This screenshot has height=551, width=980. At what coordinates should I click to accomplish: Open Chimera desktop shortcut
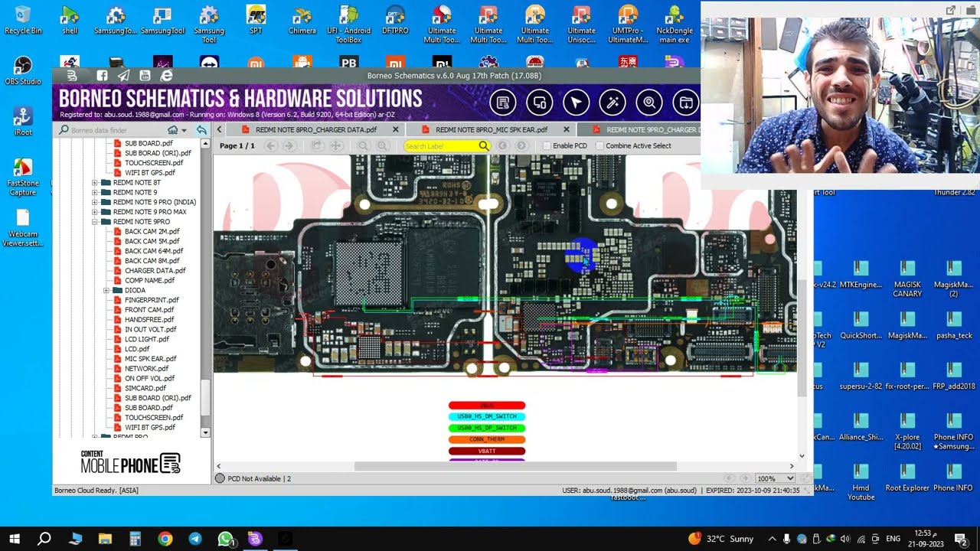(x=302, y=21)
